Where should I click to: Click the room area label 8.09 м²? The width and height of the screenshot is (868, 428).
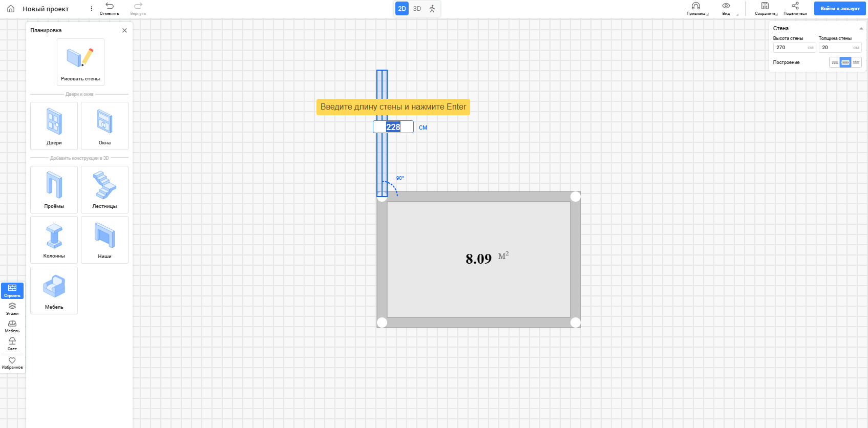487,258
